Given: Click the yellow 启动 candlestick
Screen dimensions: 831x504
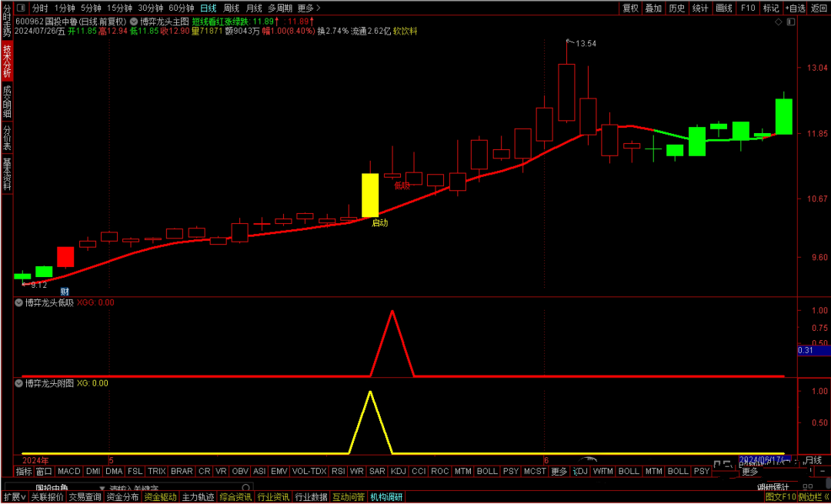Looking at the screenshot, I should coord(370,195).
